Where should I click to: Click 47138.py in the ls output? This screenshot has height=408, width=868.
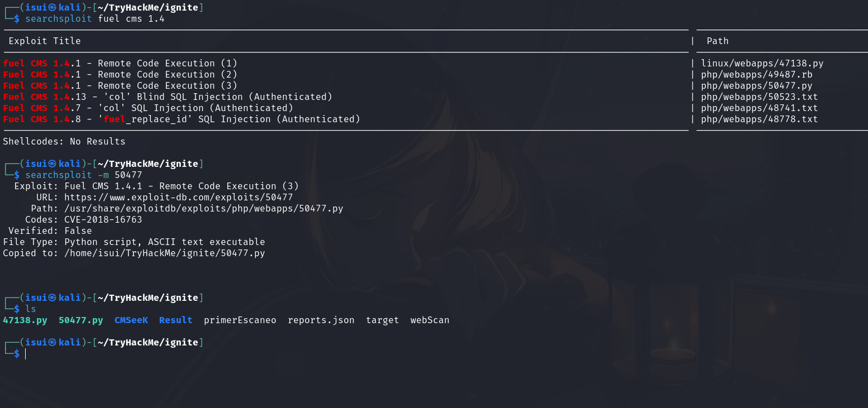point(25,320)
